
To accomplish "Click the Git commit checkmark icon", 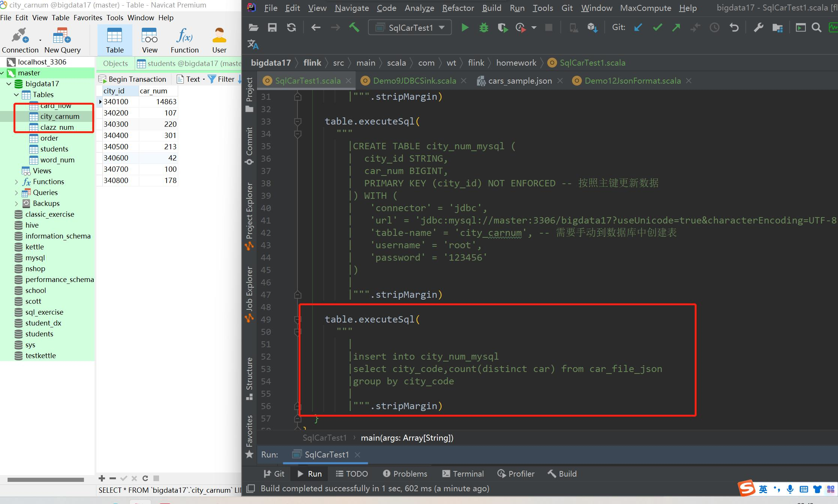I will [x=657, y=27].
